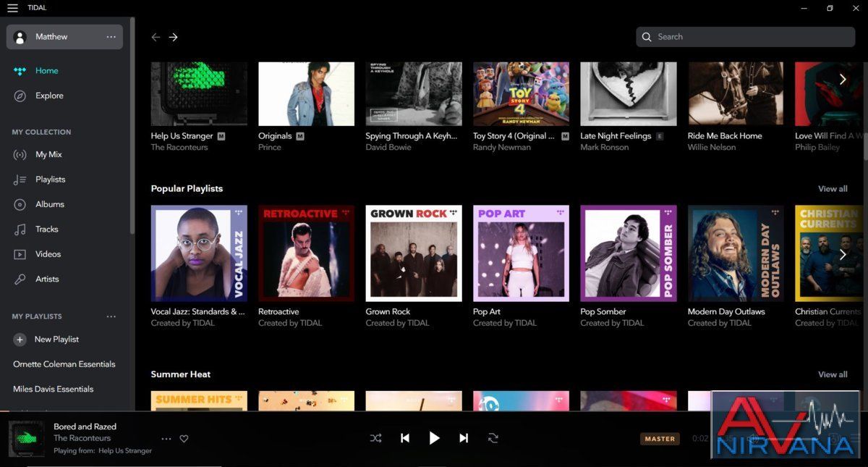Open the Summer Hits playlist cover
The height and width of the screenshot is (467, 868).
pos(199,401)
